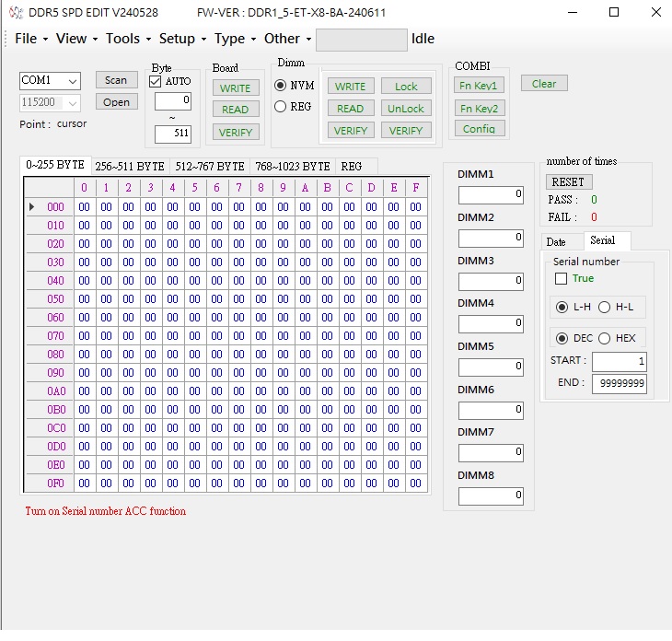
Task: Click the START serial number field
Action: pyautogui.click(x=619, y=362)
